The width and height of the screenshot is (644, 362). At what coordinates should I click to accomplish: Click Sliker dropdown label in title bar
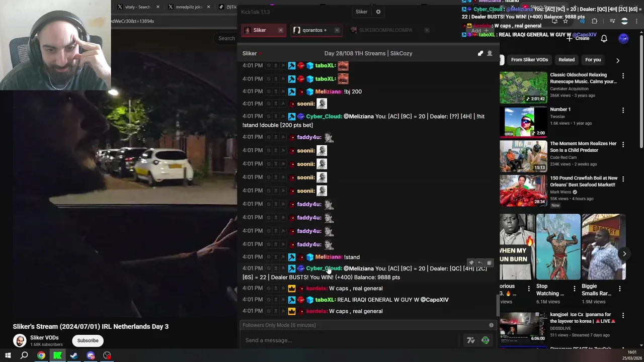tap(361, 12)
